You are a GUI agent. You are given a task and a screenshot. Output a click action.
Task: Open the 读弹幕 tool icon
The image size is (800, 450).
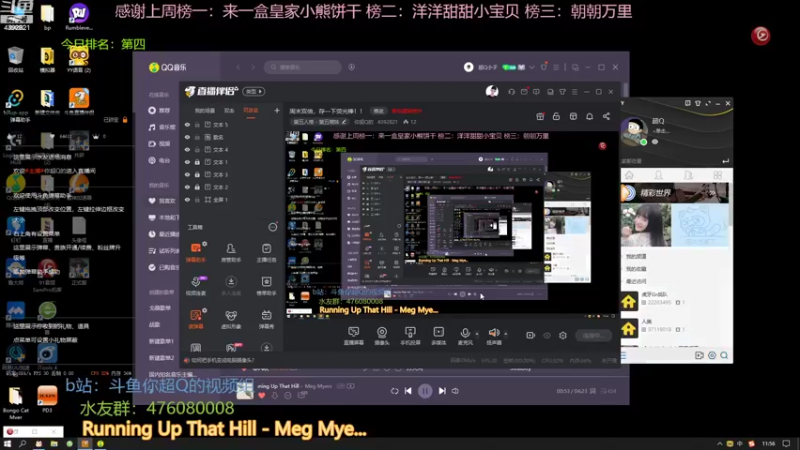[x=196, y=319]
